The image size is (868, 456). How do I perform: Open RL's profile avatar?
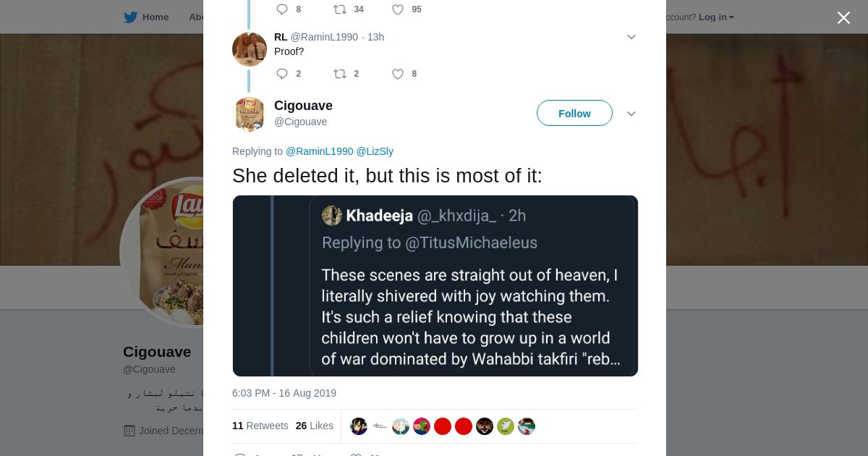[250, 49]
